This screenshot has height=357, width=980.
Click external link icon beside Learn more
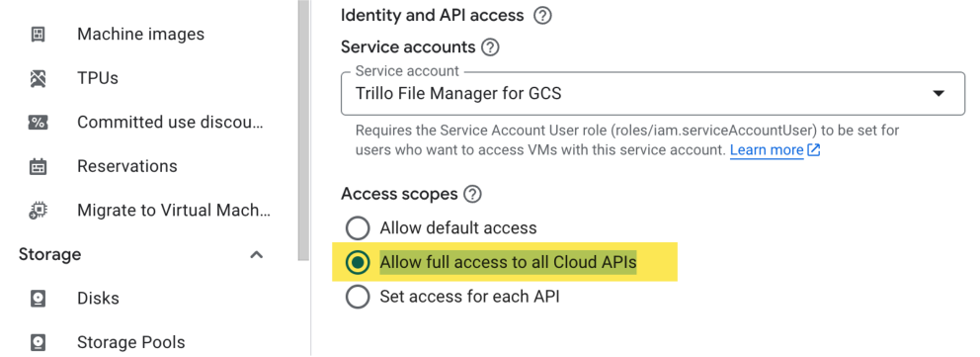(x=814, y=150)
